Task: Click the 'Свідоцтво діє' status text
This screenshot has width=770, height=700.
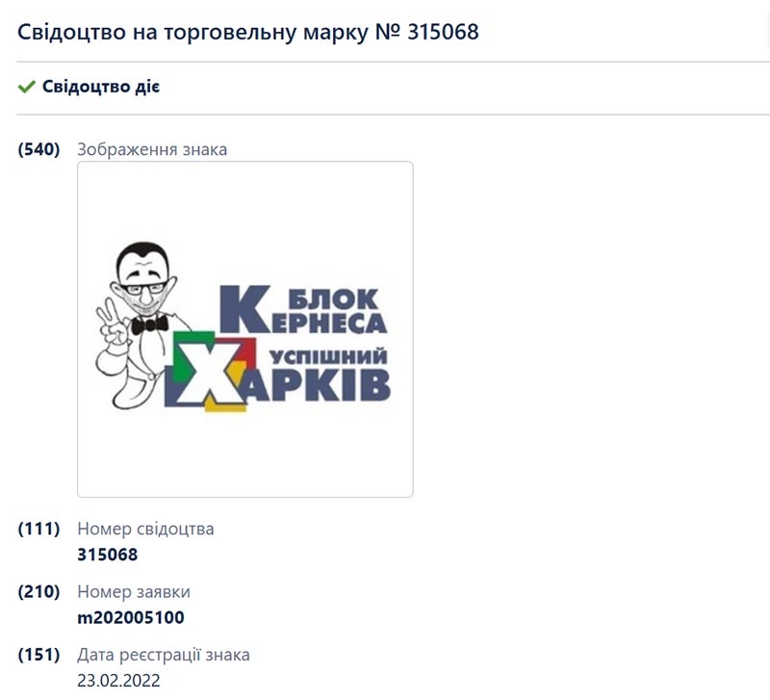Action: 101,87
